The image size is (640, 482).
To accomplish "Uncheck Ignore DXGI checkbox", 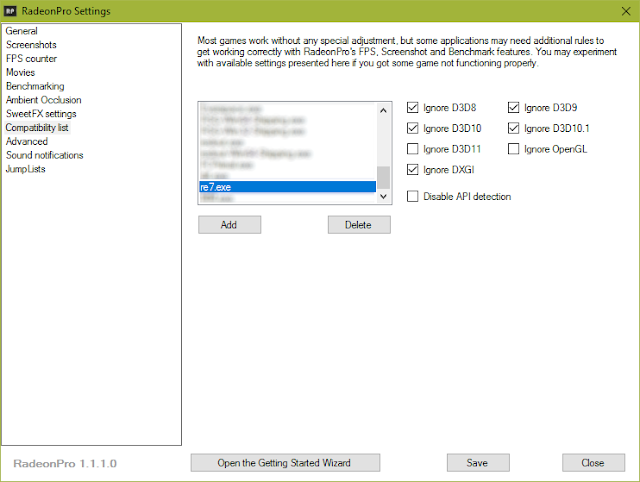I will click(x=413, y=170).
